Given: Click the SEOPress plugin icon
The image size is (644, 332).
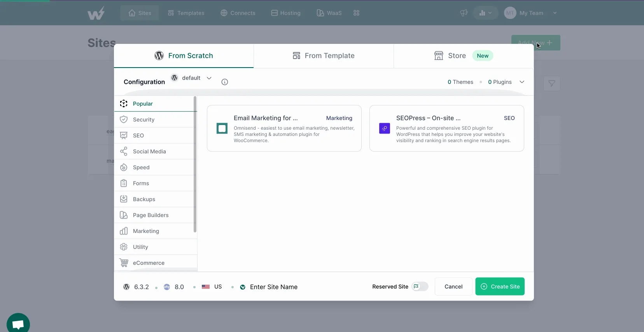Looking at the screenshot, I should pos(384,129).
